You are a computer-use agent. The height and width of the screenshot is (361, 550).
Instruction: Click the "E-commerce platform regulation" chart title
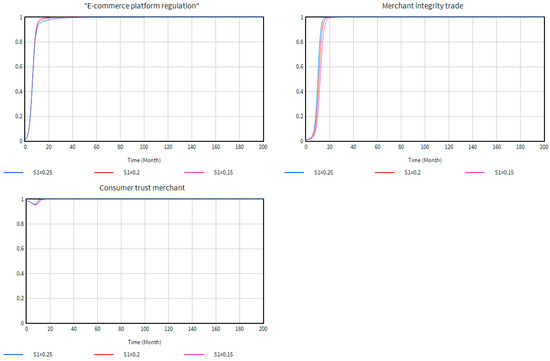pyautogui.click(x=141, y=6)
